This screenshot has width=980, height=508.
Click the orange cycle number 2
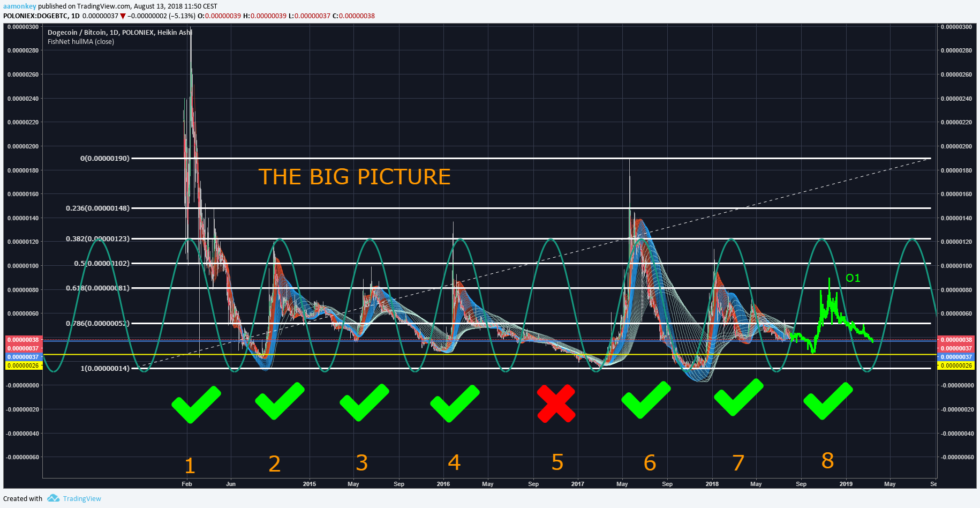tap(275, 464)
